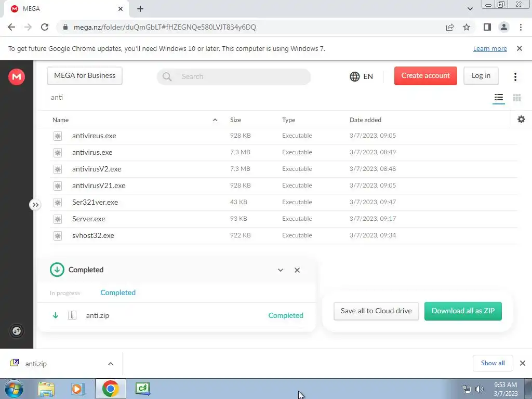Viewport: 532px width, 399px height.
Task: Switch to the In progress tab
Action: pos(65,293)
